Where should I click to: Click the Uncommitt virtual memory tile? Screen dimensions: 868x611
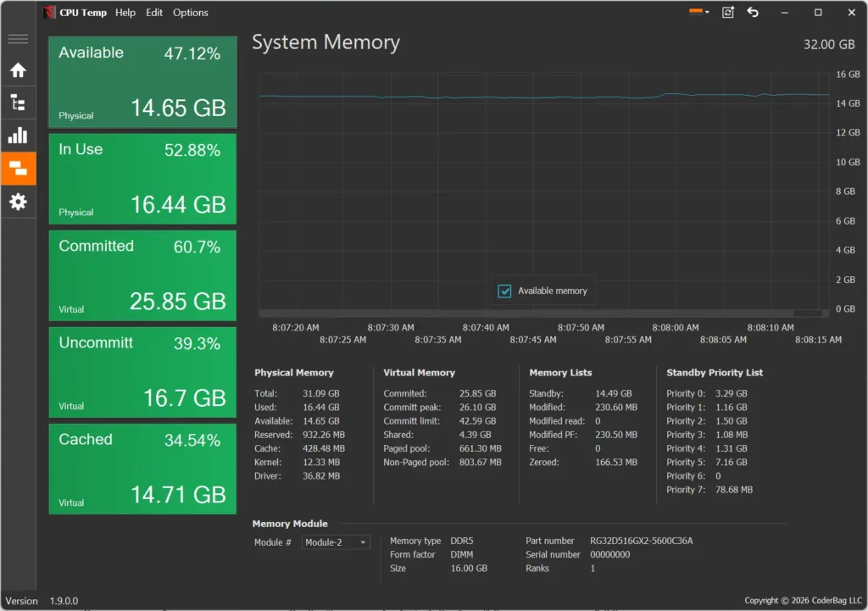click(142, 373)
